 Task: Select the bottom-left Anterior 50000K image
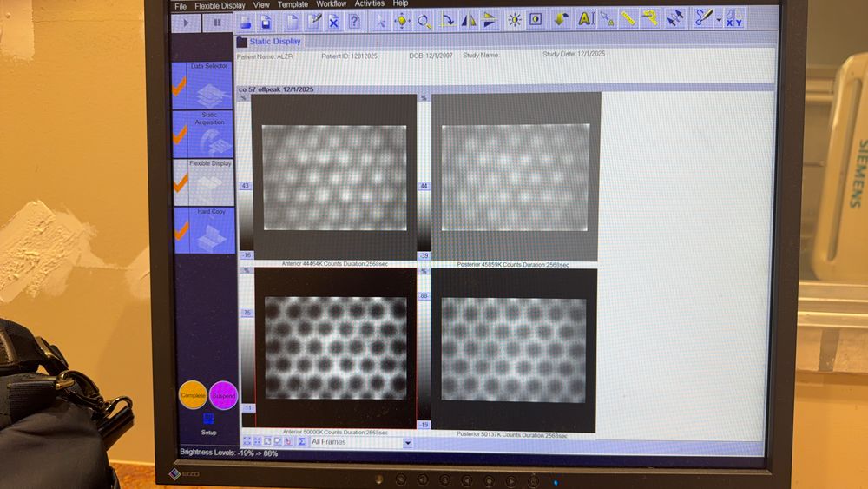coord(336,347)
